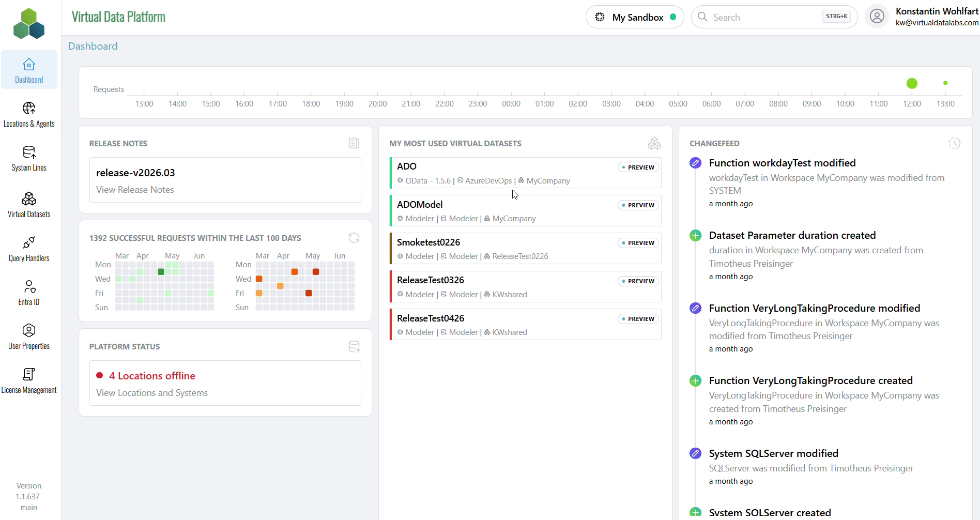Click the sandbox chip icon
This screenshot has height=520, width=980.
[x=600, y=17]
